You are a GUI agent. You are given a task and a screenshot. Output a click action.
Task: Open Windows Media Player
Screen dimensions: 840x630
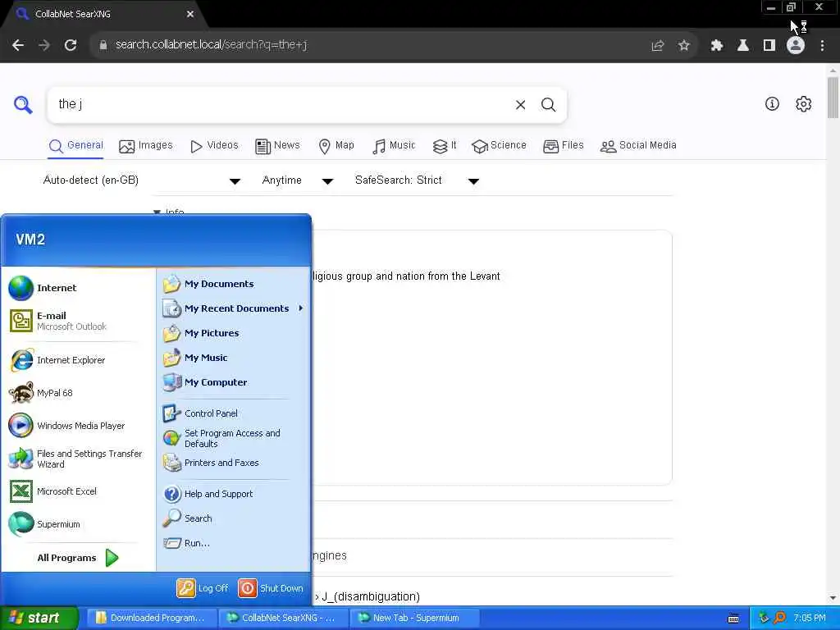(x=78, y=426)
